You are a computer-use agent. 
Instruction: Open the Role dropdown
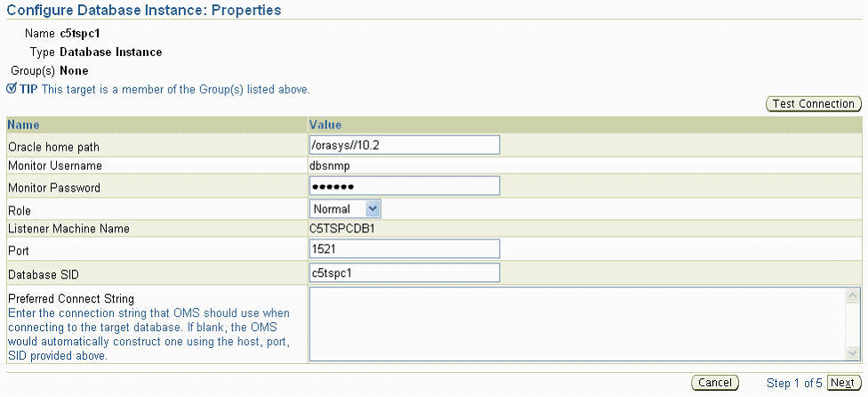tap(346, 208)
